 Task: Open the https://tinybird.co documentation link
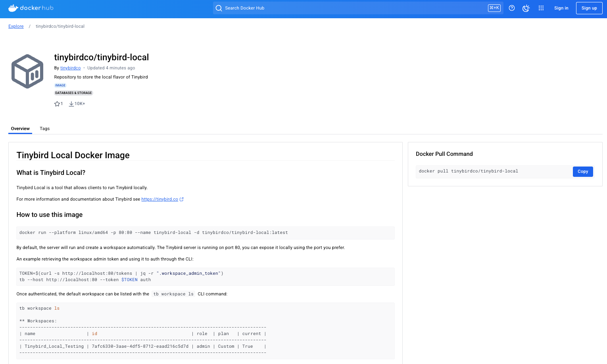click(x=159, y=199)
